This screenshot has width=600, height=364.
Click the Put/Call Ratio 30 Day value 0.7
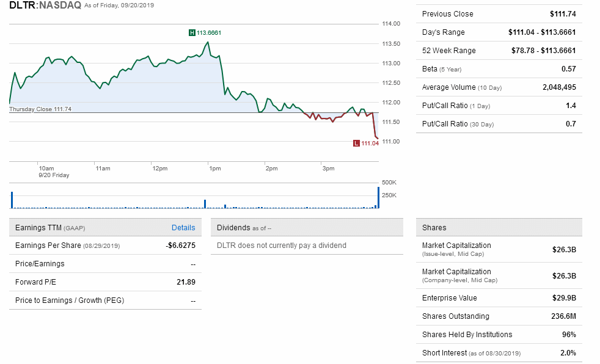(x=571, y=124)
